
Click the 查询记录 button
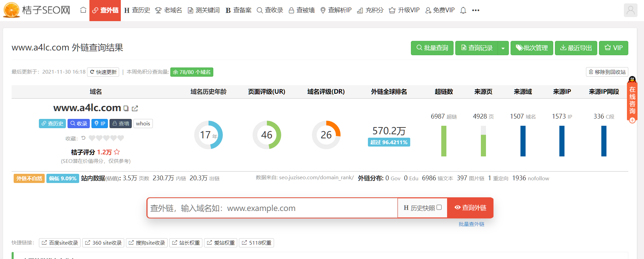pos(477,48)
